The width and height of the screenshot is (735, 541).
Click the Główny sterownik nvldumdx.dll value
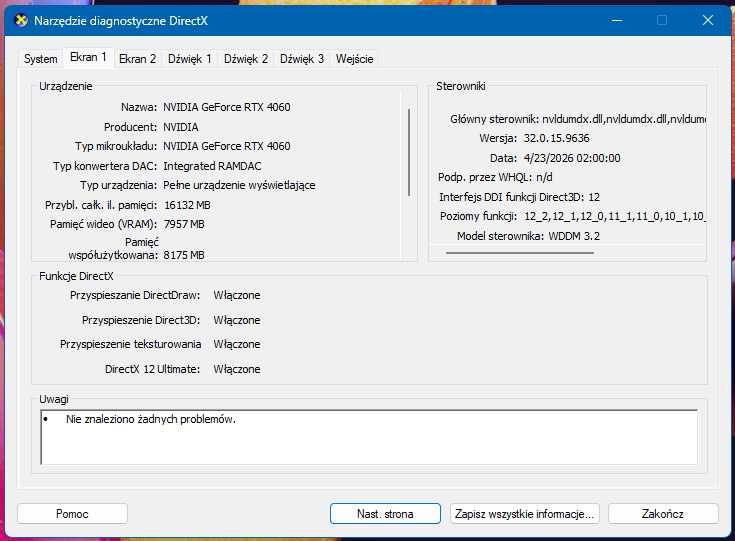pyautogui.click(x=624, y=119)
